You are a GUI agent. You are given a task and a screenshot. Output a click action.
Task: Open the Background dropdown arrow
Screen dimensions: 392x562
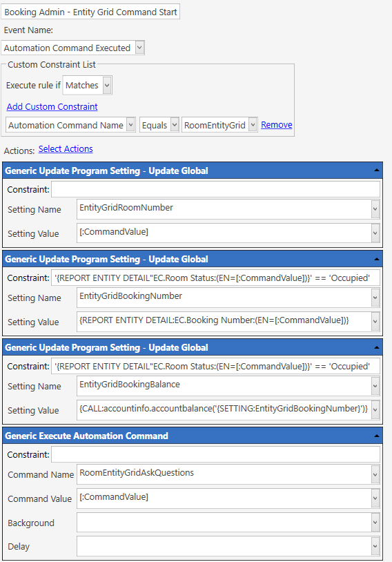pos(375,523)
